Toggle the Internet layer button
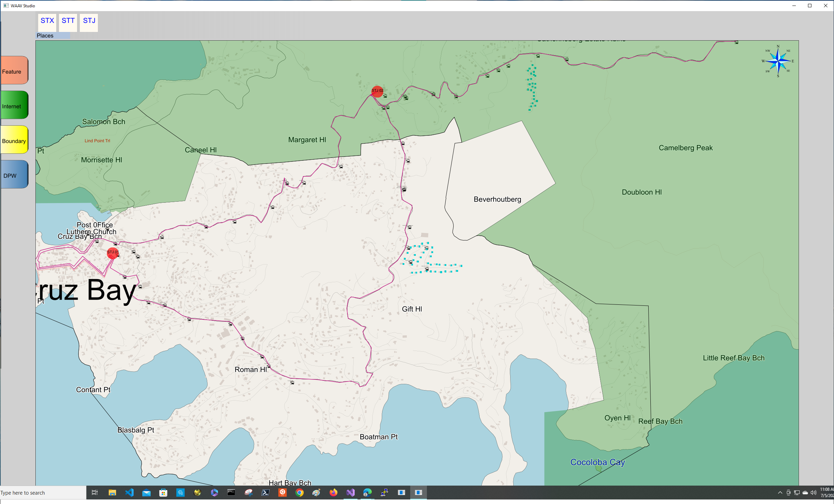Image resolution: width=834 pixels, height=504 pixels. pos(14,105)
